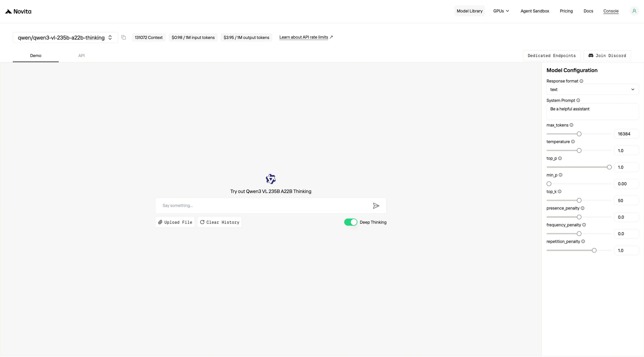This screenshot has width=644, height=357.
Task: Click the top_k slider handle
Action: tap(579, 201)
